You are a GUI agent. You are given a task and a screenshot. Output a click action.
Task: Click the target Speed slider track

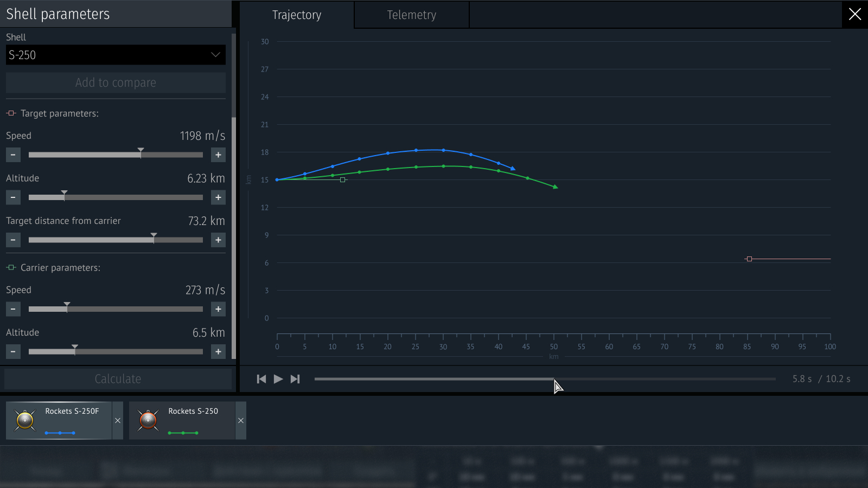pos(116,155)
